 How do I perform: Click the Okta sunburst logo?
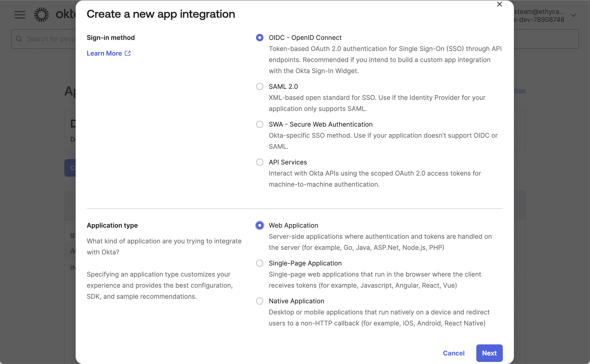[42, 15]
